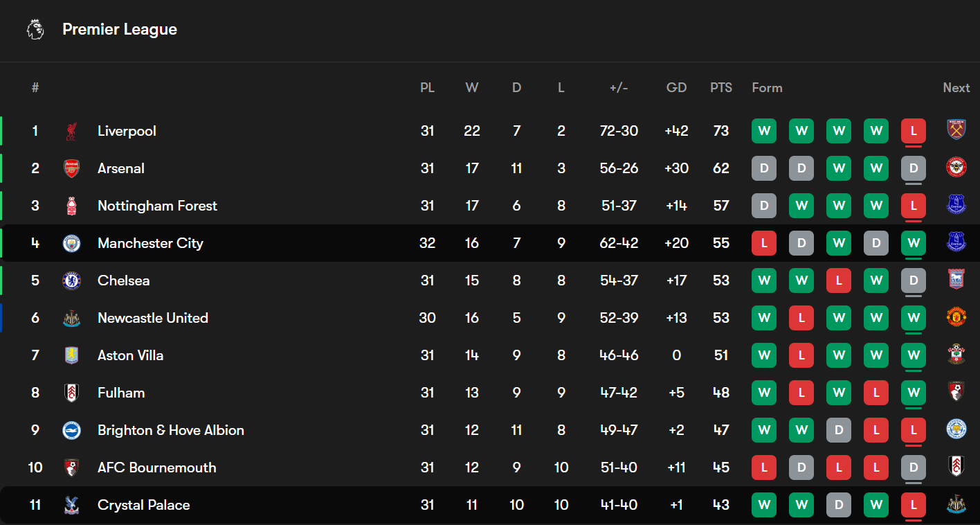Select the Arsenal crest icon

click(x=71, y=168)
